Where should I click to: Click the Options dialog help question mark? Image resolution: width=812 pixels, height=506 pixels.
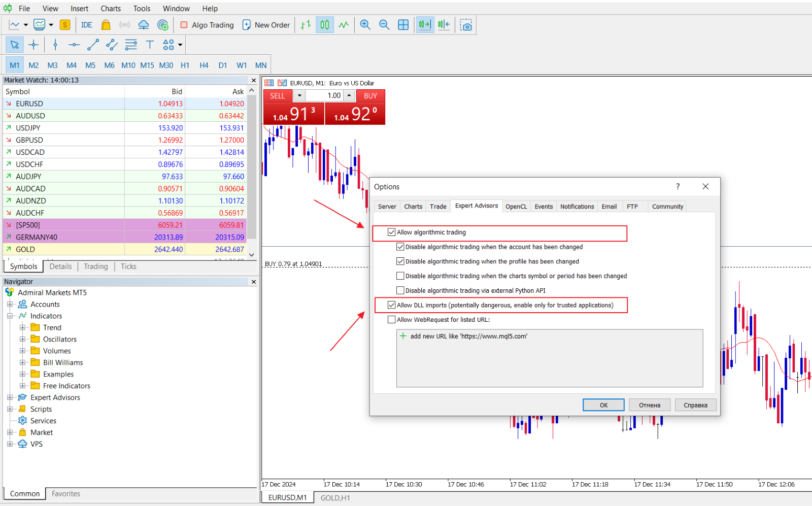678,186
